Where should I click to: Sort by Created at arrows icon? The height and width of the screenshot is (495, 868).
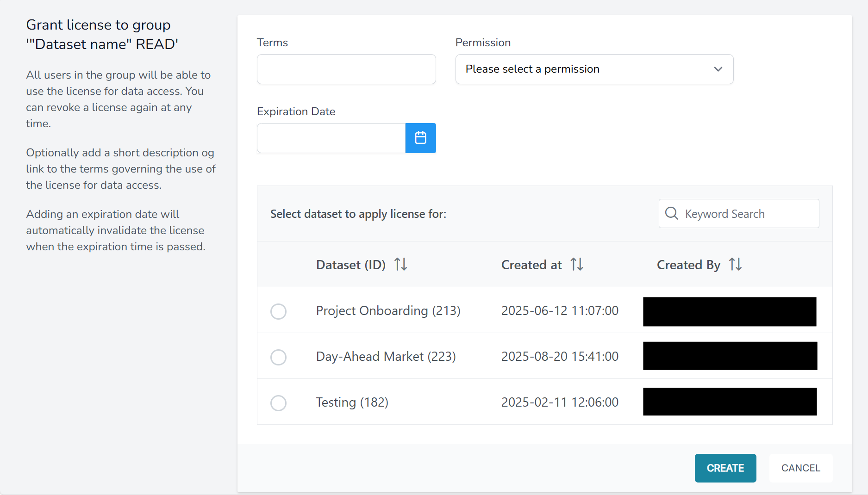(577, 265)
